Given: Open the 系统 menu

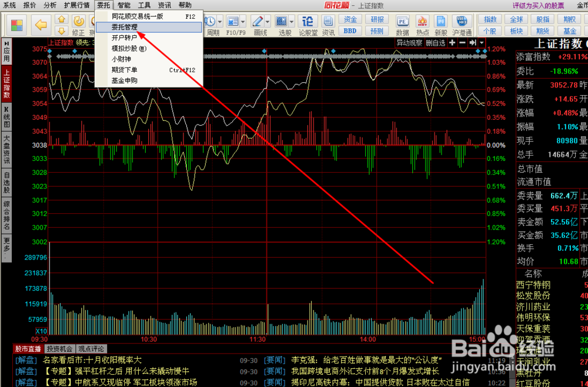Looking at the screenshot, I should tap(10, 5).
